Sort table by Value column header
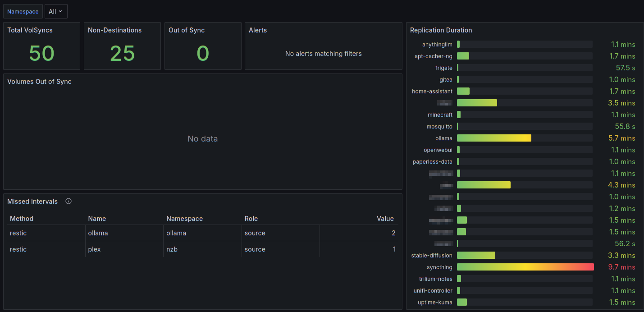 [385, 219]
